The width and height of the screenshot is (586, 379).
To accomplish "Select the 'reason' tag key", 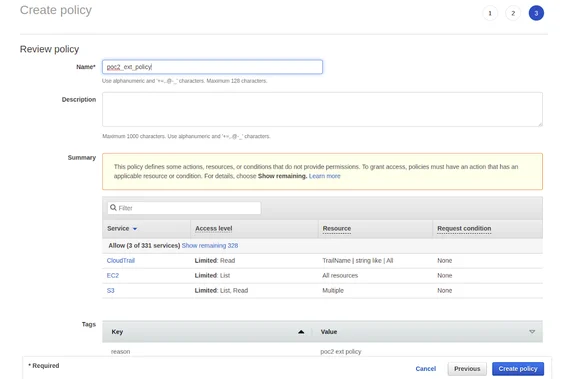I will point(120,352).
